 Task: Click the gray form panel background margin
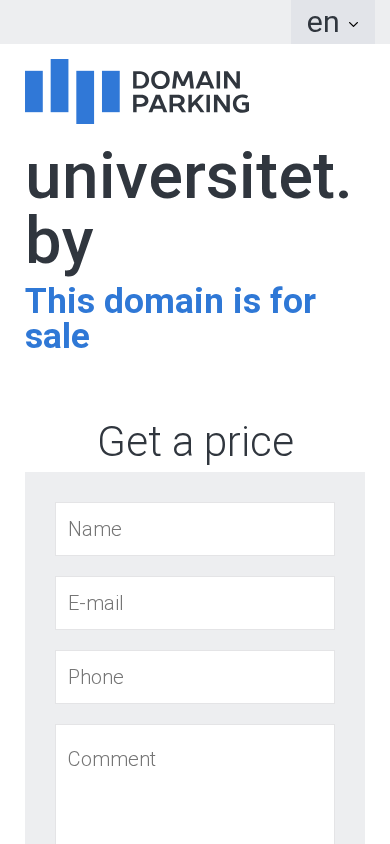click(40, 646)
